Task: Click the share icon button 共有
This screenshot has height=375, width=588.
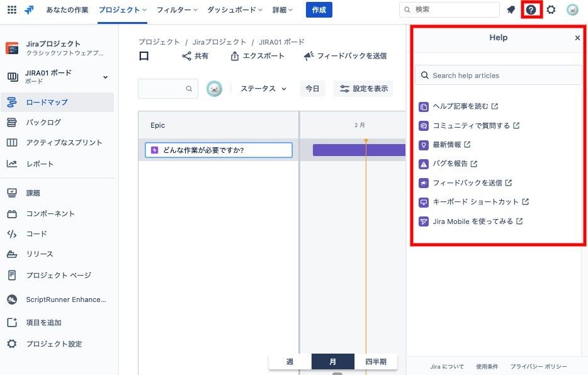Action: coord(195,56)
